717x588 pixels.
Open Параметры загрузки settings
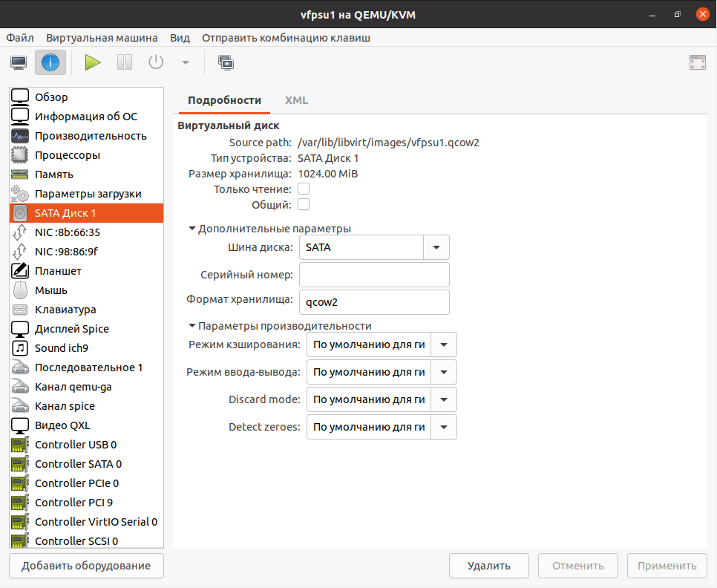pyautogui.click(x=86, y=194)
